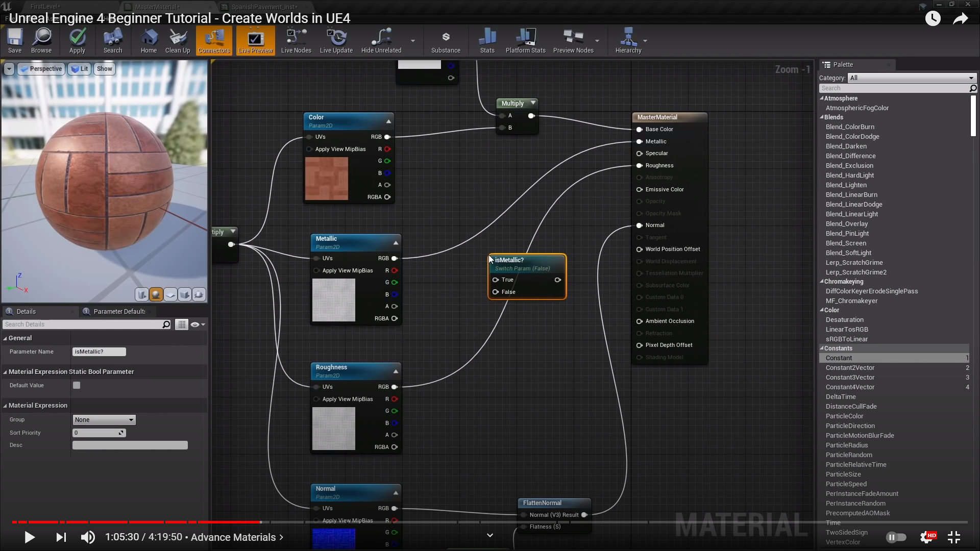Image resolution: width=980 pixels, height=551 pixels.
Task: Select the sphere preview shape icon
Action: coord(156,294)
